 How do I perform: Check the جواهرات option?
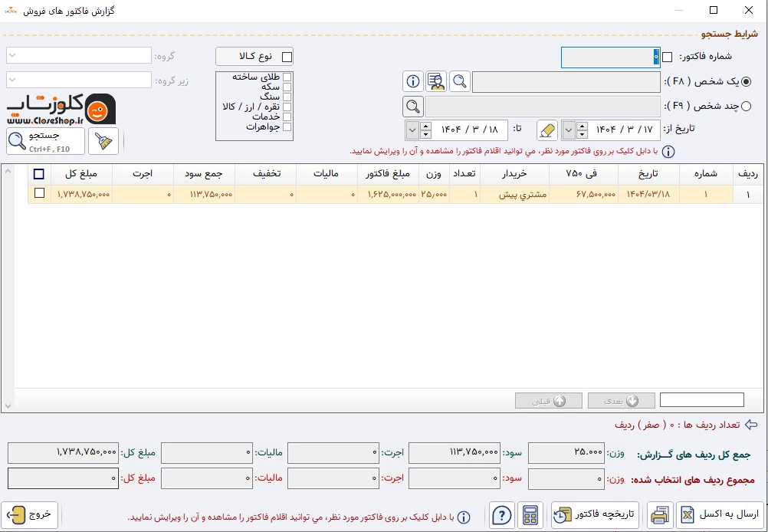[x=287, y=127]
